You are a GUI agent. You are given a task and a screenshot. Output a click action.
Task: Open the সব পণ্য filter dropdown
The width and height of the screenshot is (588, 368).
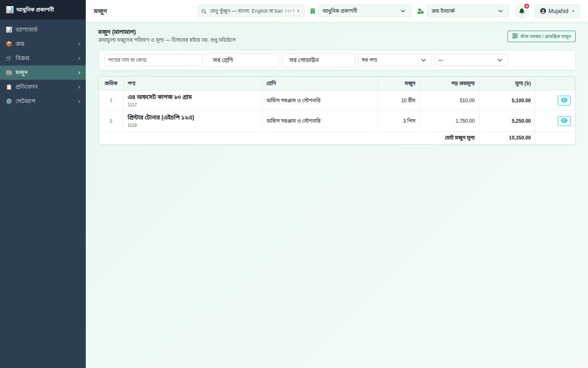click(394, 60)
